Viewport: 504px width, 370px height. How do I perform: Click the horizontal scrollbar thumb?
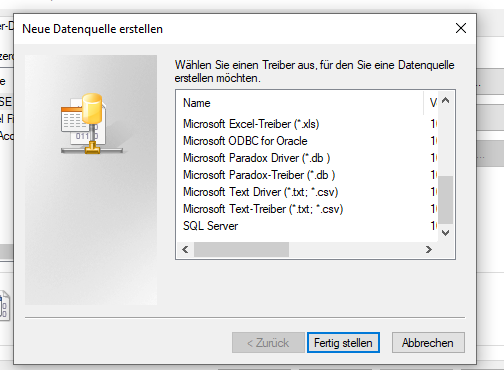242,249
